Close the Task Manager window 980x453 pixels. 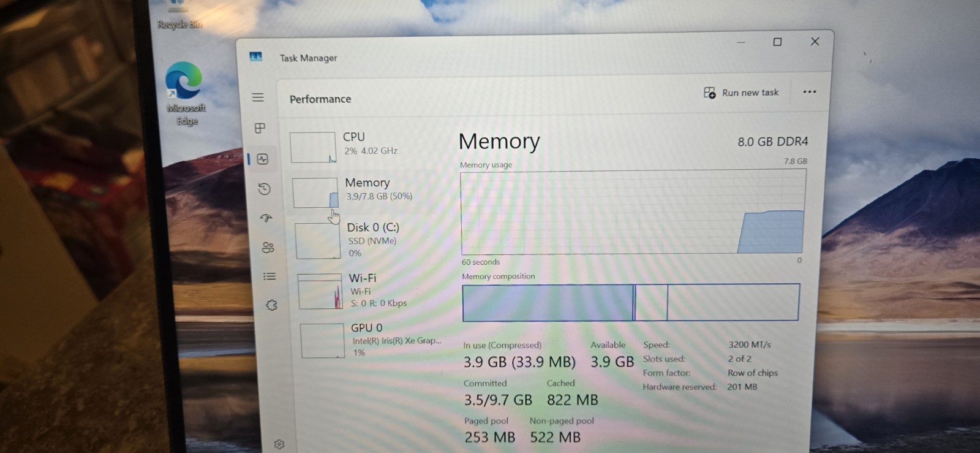click(815, 41)
